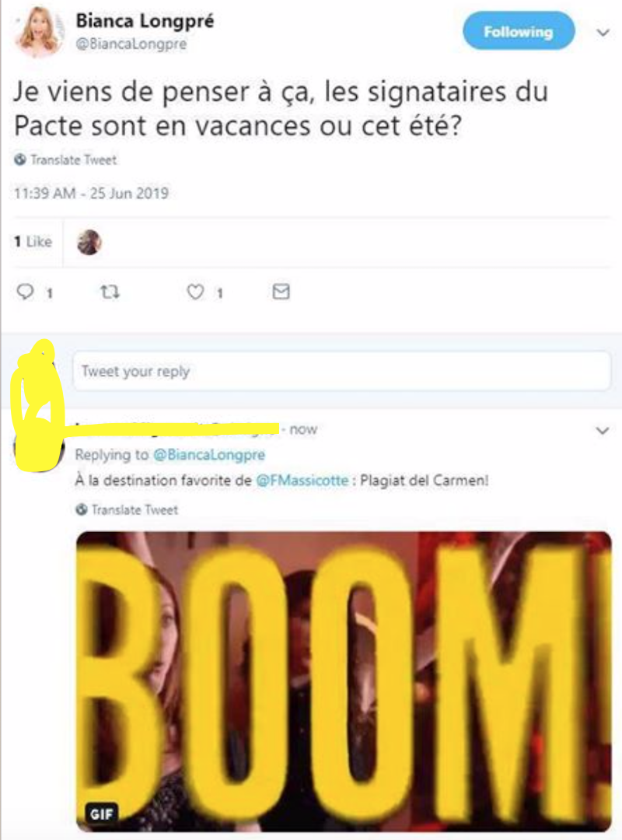Share tweet via envelope message icon

click(x=281, y=292)
